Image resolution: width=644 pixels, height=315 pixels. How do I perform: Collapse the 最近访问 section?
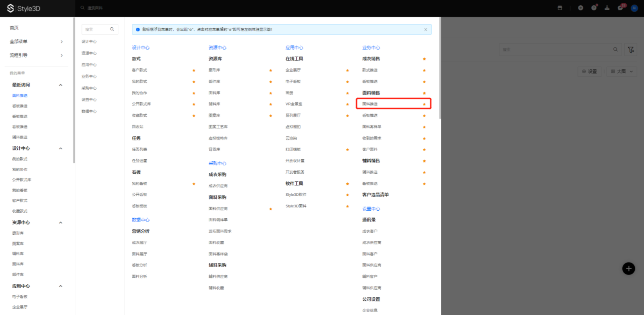[x=61, y=85]
